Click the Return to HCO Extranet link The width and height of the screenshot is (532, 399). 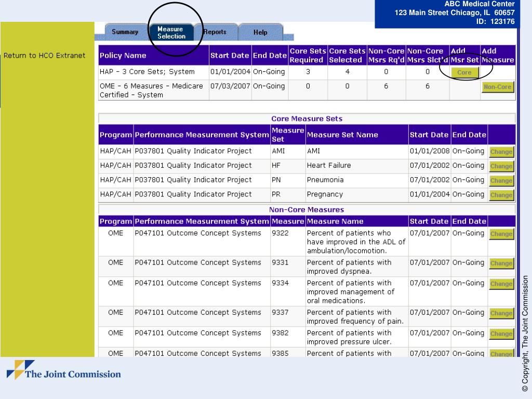45,55
